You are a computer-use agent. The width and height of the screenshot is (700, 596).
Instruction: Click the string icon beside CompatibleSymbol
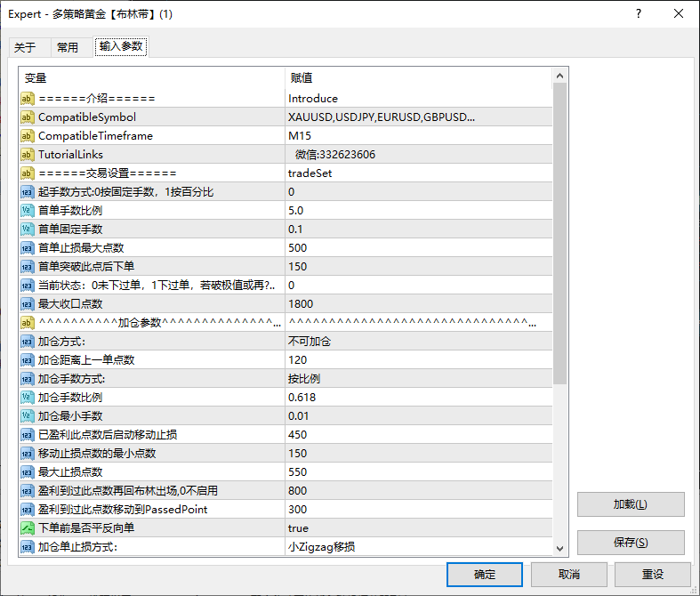coord(28,117)
